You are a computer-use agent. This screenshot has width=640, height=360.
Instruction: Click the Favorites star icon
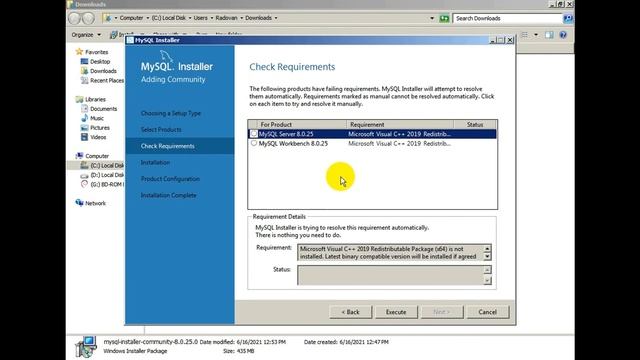79,52
